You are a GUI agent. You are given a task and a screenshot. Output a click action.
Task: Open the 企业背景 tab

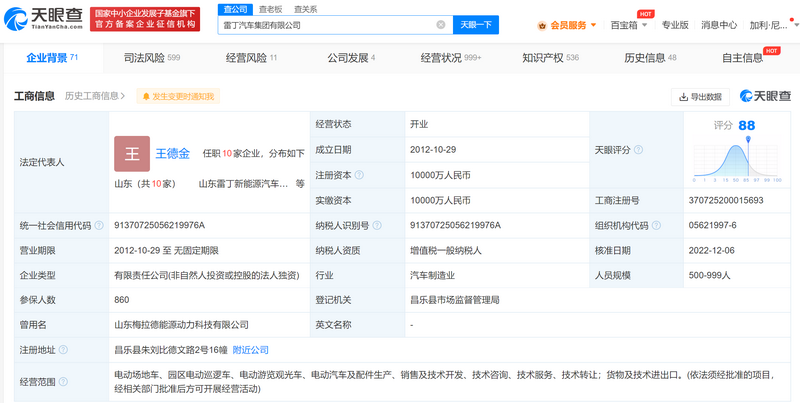(x=52, y=58)
